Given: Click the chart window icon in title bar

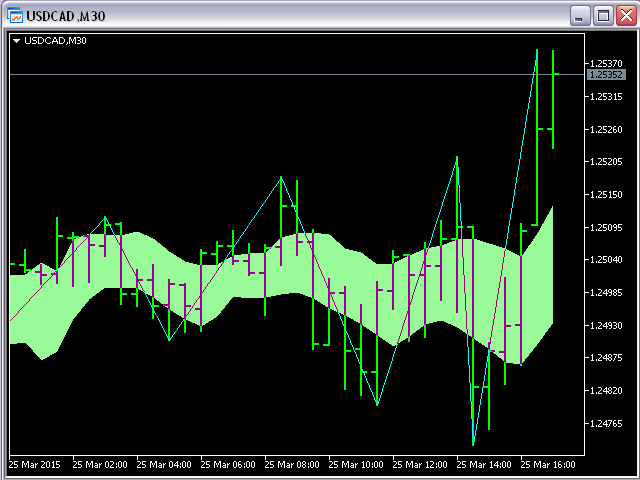Looking at the screenshot, I should (x=16, y=16).
